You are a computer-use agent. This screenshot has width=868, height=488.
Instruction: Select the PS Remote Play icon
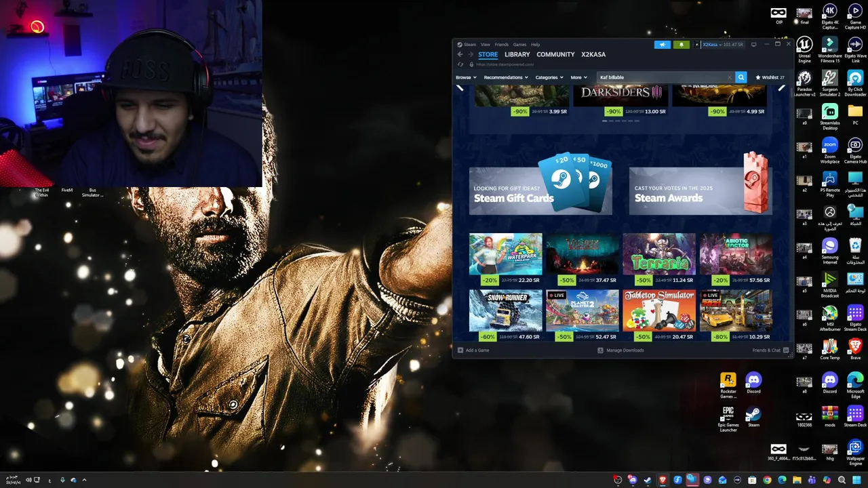[x=829, y=184]
